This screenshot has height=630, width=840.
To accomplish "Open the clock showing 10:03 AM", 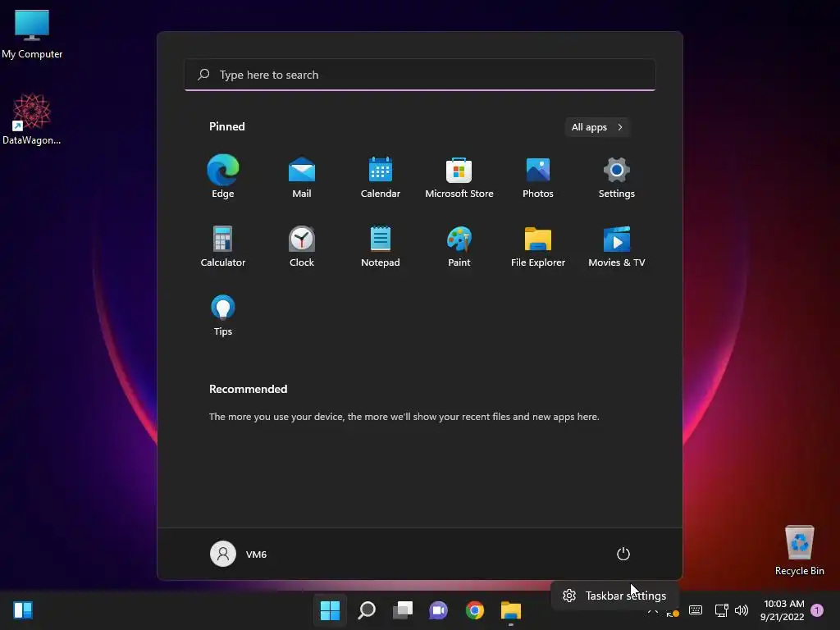I will [782, 610].
